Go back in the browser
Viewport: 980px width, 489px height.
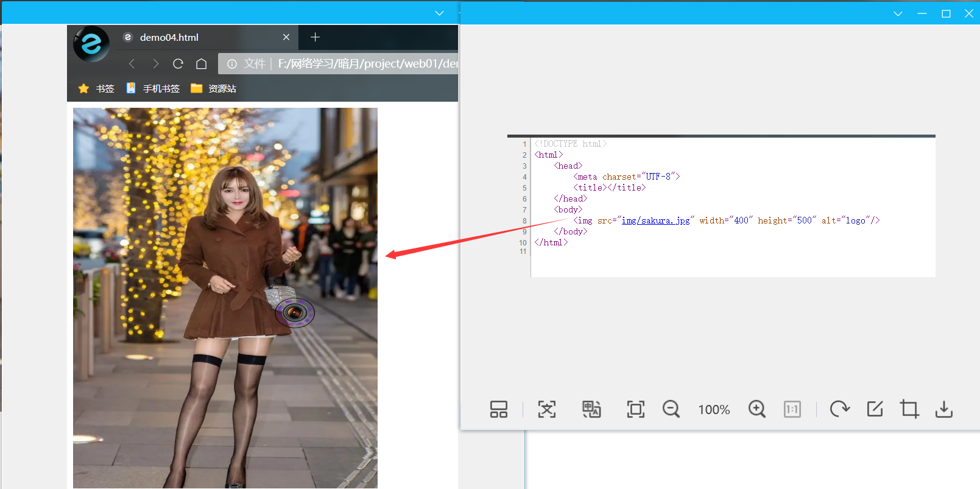pos(132,63)
